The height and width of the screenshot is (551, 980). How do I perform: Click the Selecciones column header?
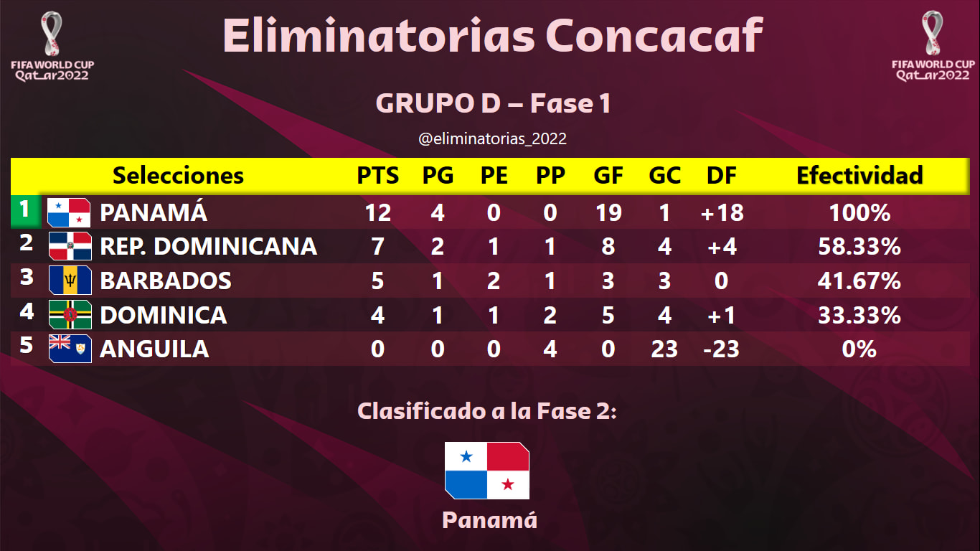pyautogui.click(x=178, y=175)
